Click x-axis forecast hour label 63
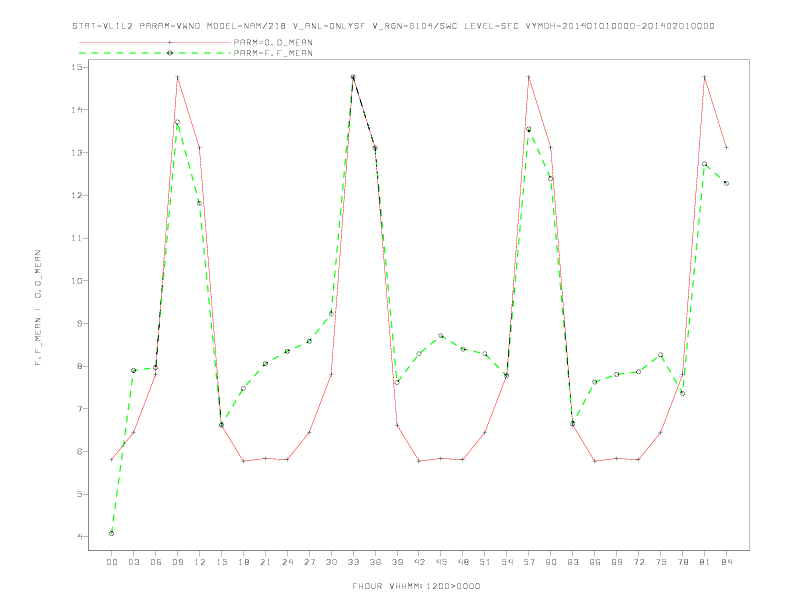Viewport: 792px width, 612px height. pyautogui.click(x=573, y=562)
